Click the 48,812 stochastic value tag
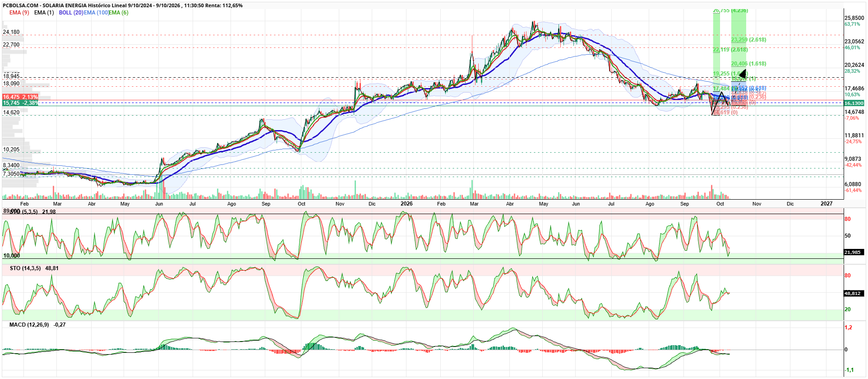Viewport: 868px width, 379px height. coord(853,294)
